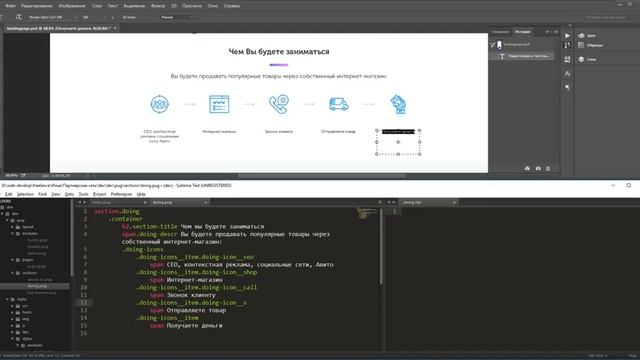The image size is (640, 360).
Task: Close the doing.styl tab in right pane
Action: (x=454, y=202)
